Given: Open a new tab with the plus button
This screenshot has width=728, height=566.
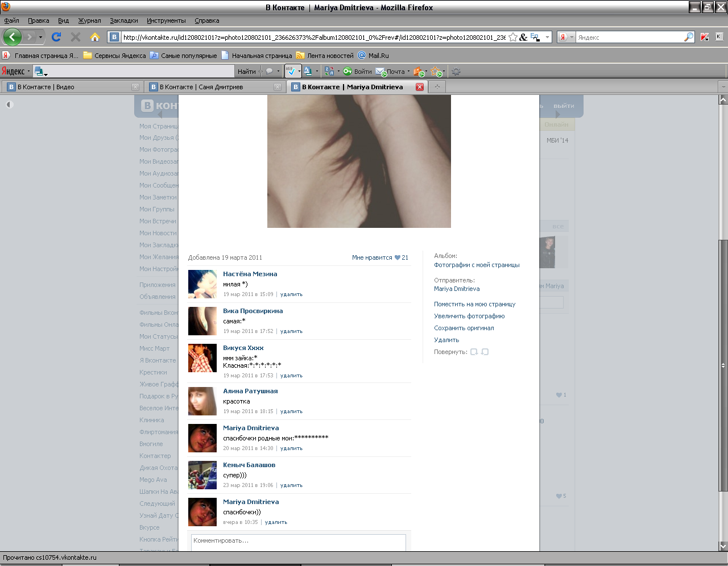Looking at the screenshot, I should [x=437, y=87].
